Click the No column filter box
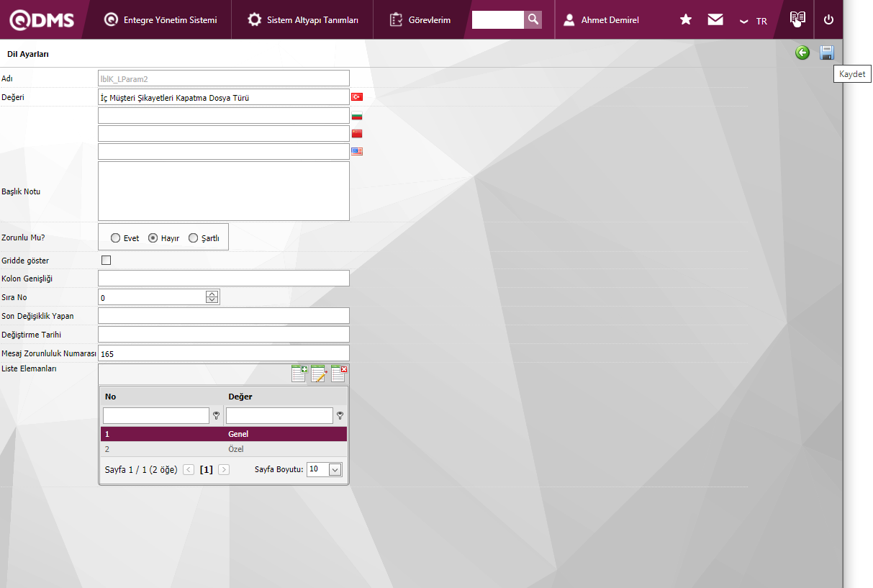873x588 pixels. tap(156, 415)
